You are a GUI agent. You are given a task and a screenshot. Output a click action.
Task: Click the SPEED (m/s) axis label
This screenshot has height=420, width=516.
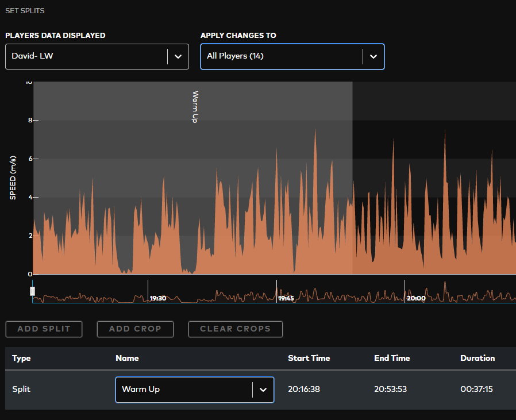tap(13, 178)
